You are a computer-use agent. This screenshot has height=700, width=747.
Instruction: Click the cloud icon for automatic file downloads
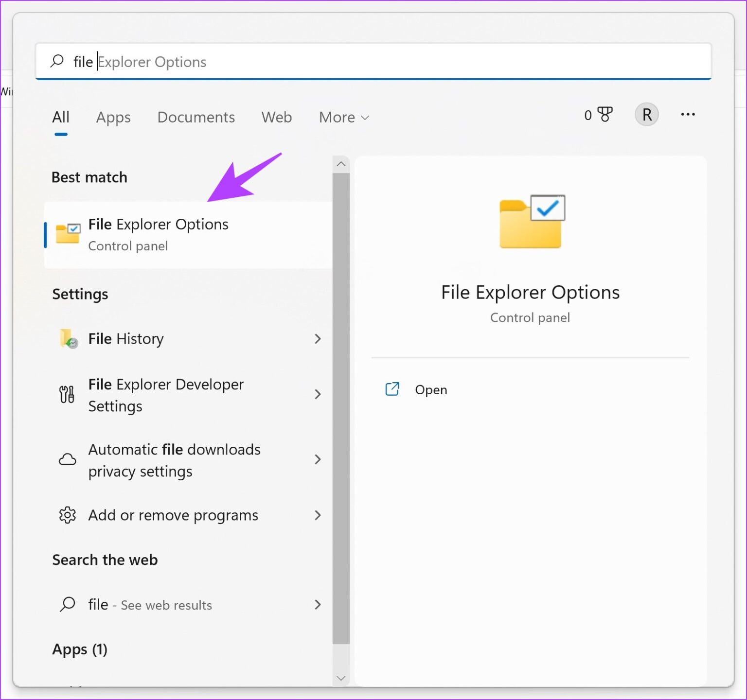(67, 459)
